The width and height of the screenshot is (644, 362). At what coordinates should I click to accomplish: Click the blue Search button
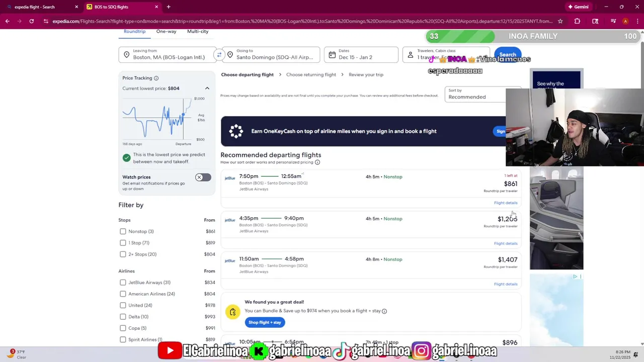(508, 55)
